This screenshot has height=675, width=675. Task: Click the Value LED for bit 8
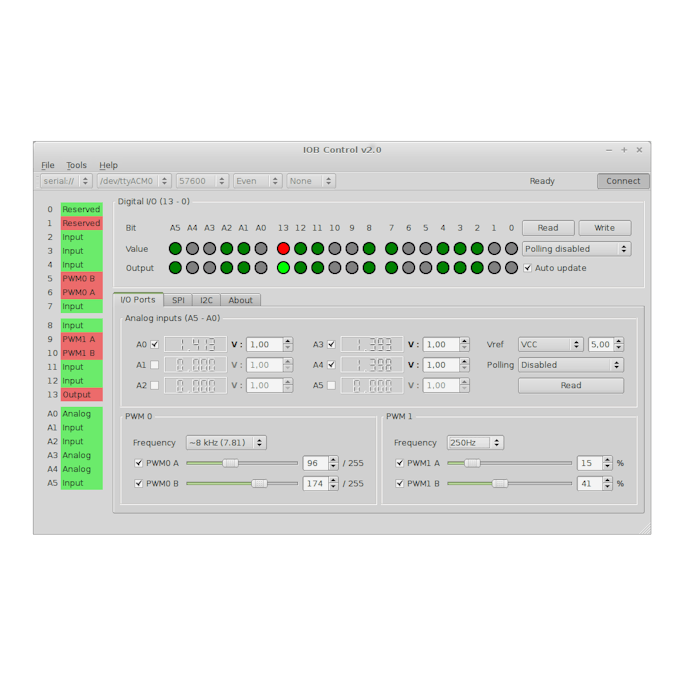click(x=369, y=248)
